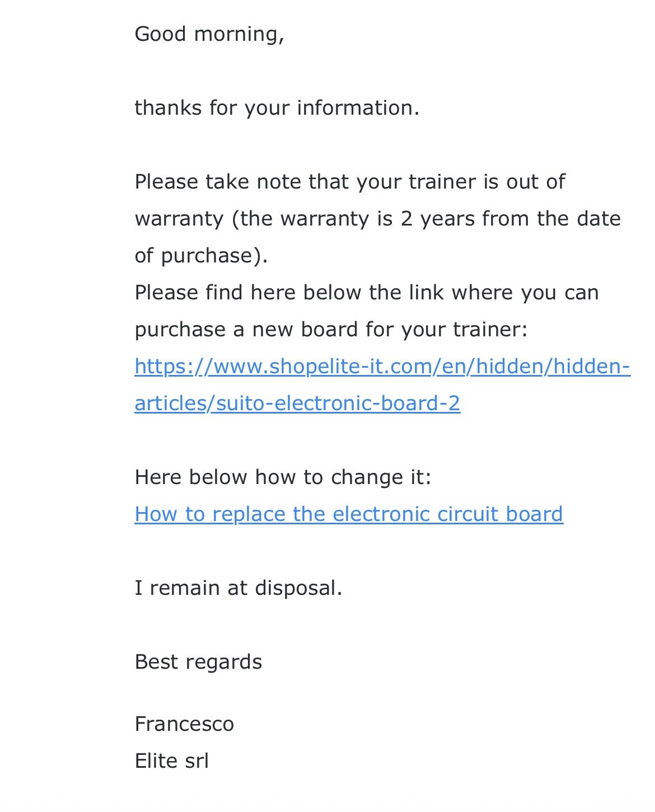Open the shopelite-it.com URL link

(x=382, y=367)
